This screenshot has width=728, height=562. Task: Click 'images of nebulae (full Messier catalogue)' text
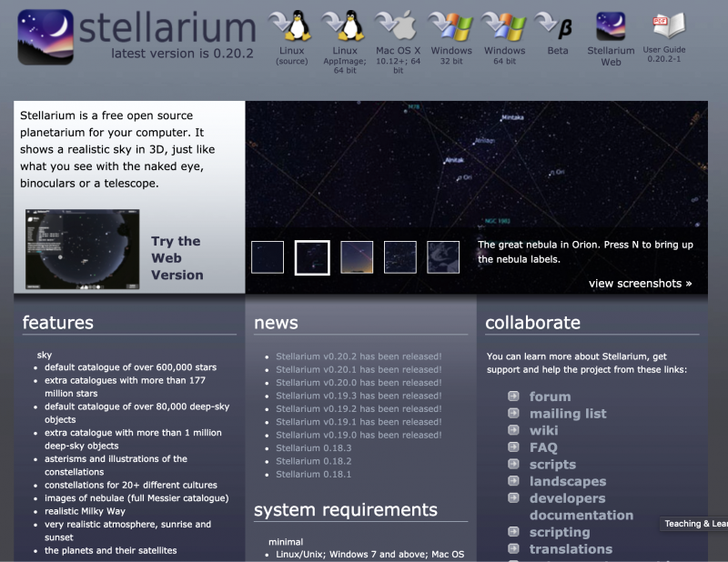click(136, 498)
